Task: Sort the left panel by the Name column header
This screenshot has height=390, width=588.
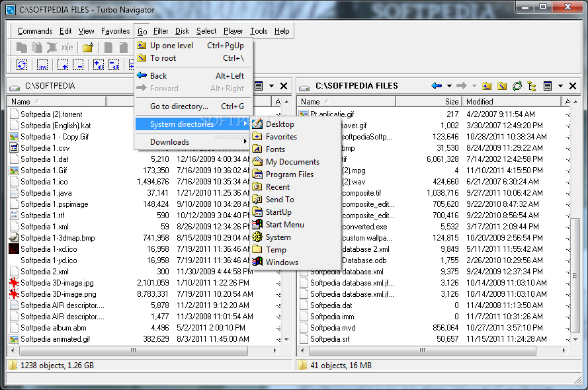Action: point(57,102)
